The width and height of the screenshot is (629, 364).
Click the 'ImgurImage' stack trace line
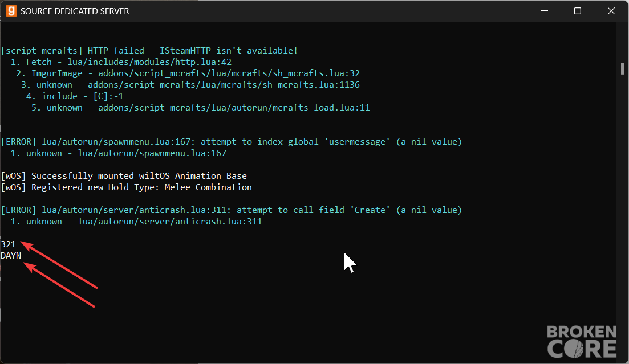point(188,73)
